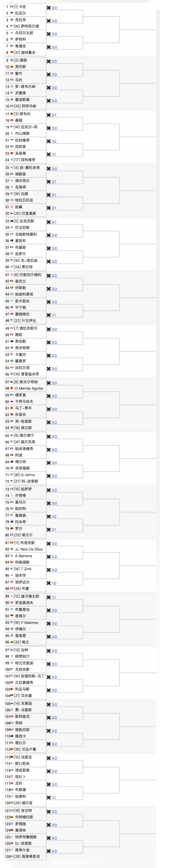Click rackets icon for 许斯勒 vs 纳波利塔诺

(x=49, y=289)
